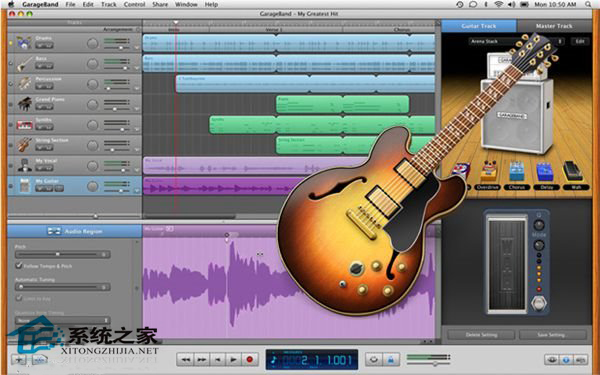
Task: Click the Delete Setting button
Action: (x=481, y=334)
